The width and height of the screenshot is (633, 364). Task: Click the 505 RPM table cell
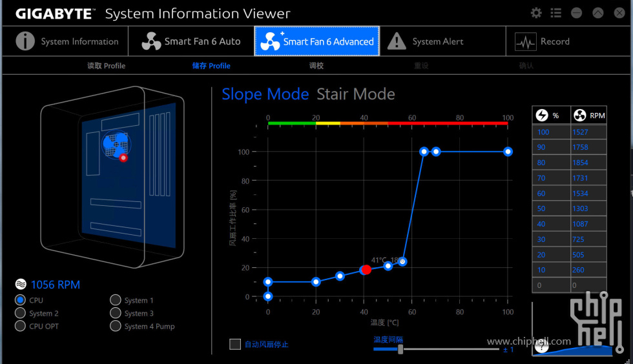[x=588, y=255]
